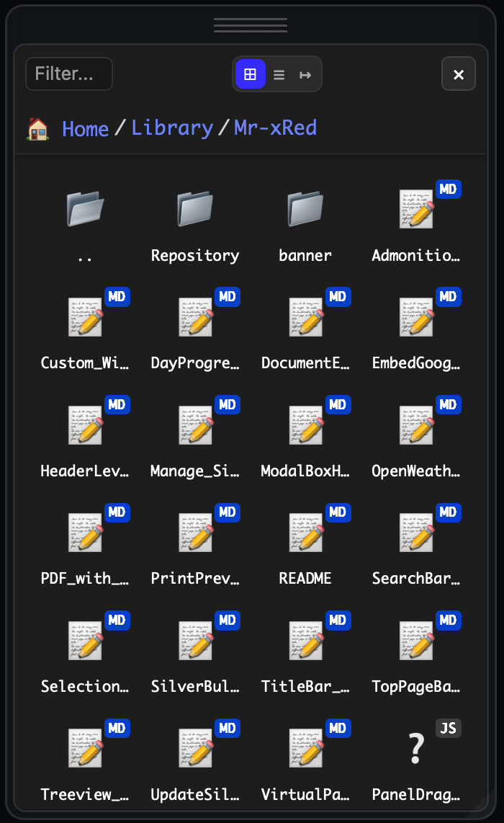
Task: Navigate to Library breadcrumb
Action: tap(172, 128)
